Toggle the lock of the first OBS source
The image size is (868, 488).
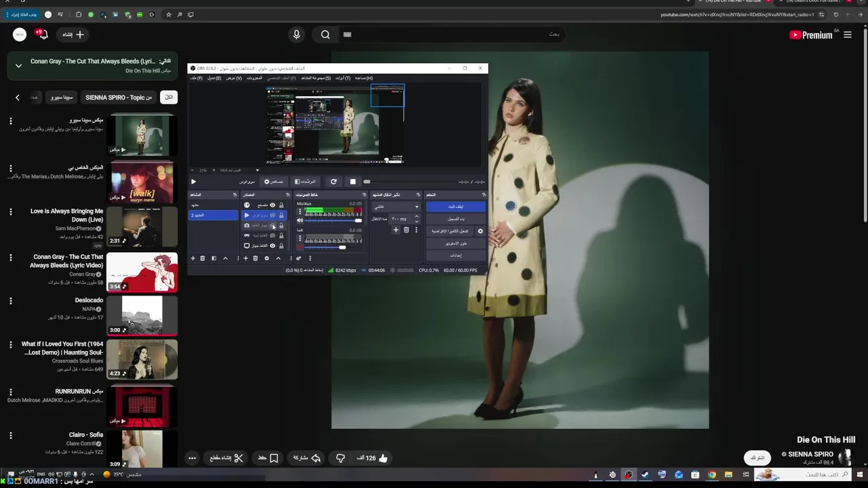click(x=281, y=205)
